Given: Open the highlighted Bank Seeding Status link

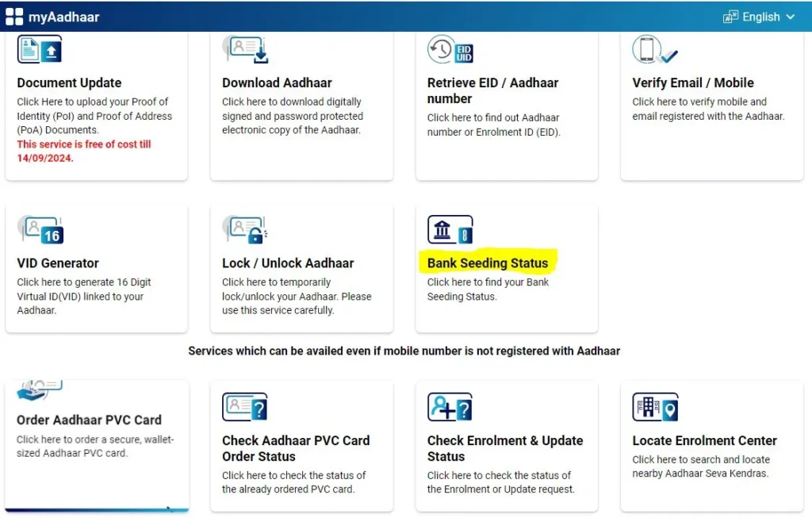Looking at the screenshot, I should pyautogui.click(x=488, y=263).
